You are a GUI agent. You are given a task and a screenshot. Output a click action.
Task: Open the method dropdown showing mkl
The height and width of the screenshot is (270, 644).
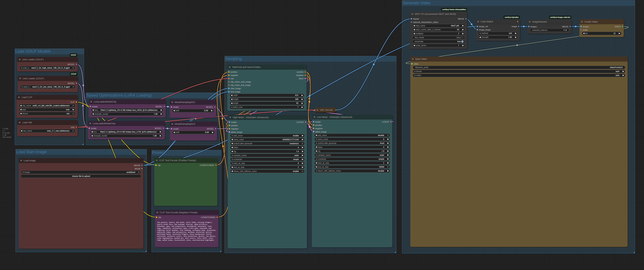coord(498,33)
